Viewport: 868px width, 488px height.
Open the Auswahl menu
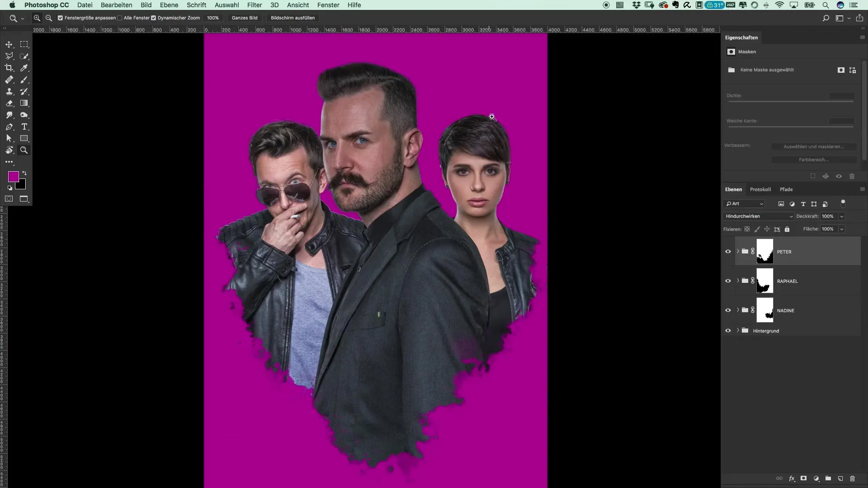pyautogui.click(x=226, y=5)
